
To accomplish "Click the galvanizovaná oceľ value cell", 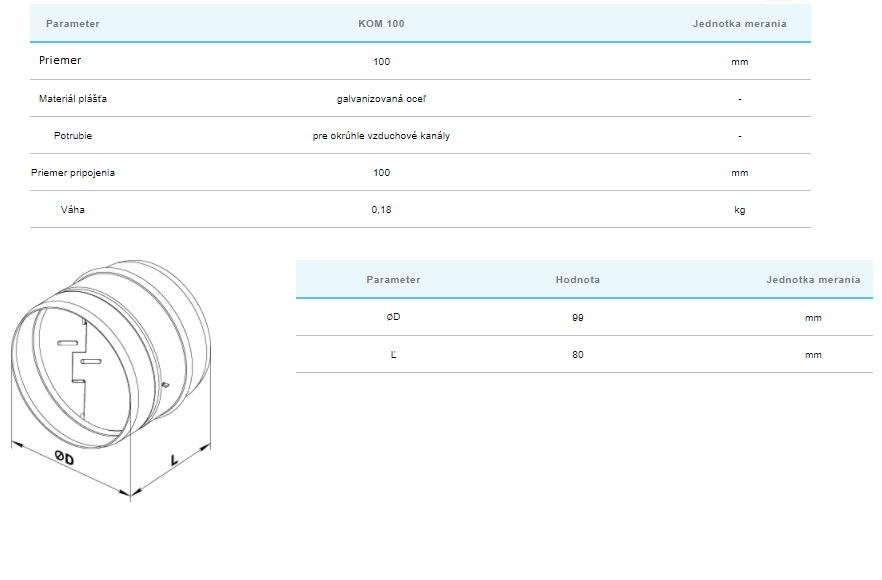I will tap(380, 99).
